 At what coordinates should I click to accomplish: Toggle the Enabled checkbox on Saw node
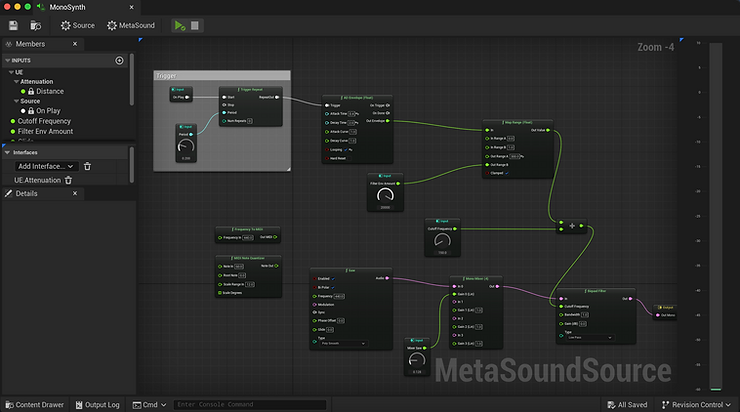pyautogui.click(x=333, y=279)
